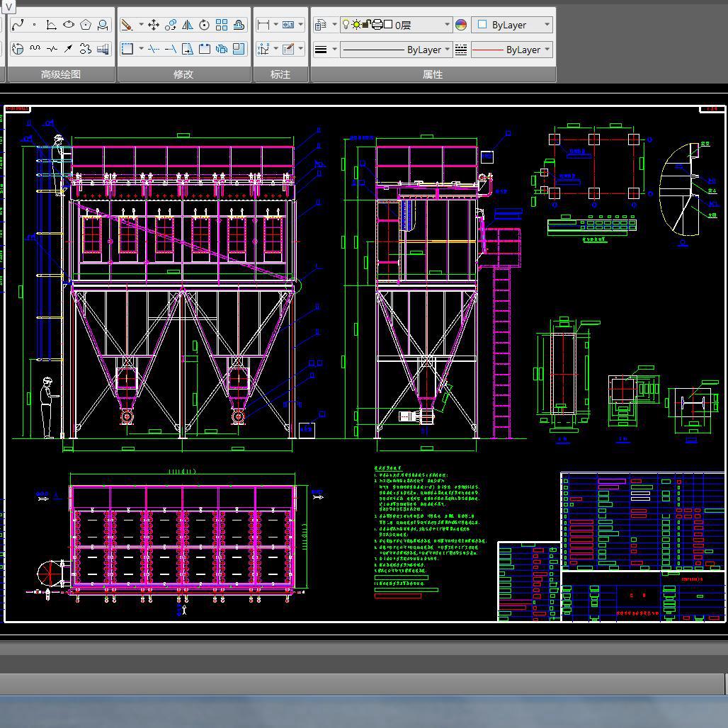Activate the Erase brush tool

click(127, 25)
